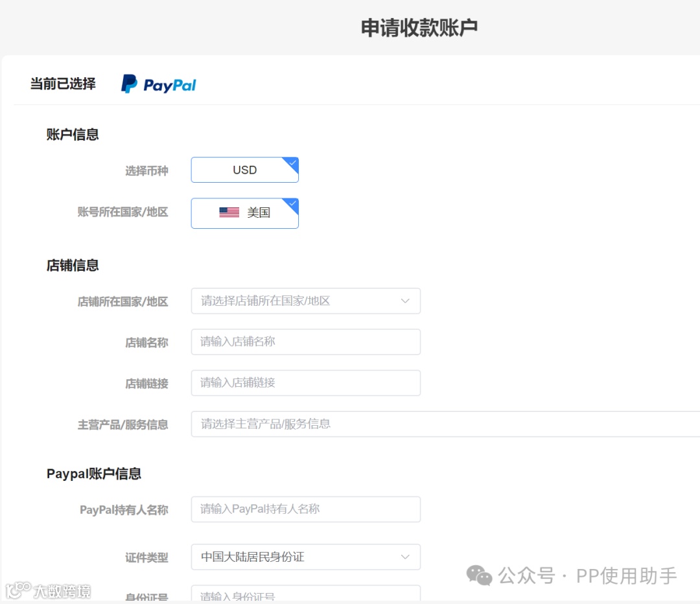Viewport: 700px width, 604px height.
Task: Click chevron arrow of store country dropdown
Action: click(405, 301)
